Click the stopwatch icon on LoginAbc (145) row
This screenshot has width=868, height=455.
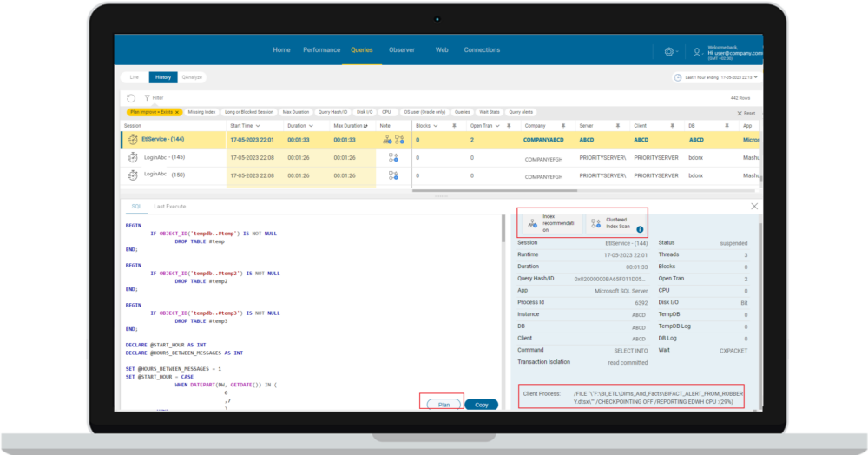pyautogui.click(x=132, y=157)
